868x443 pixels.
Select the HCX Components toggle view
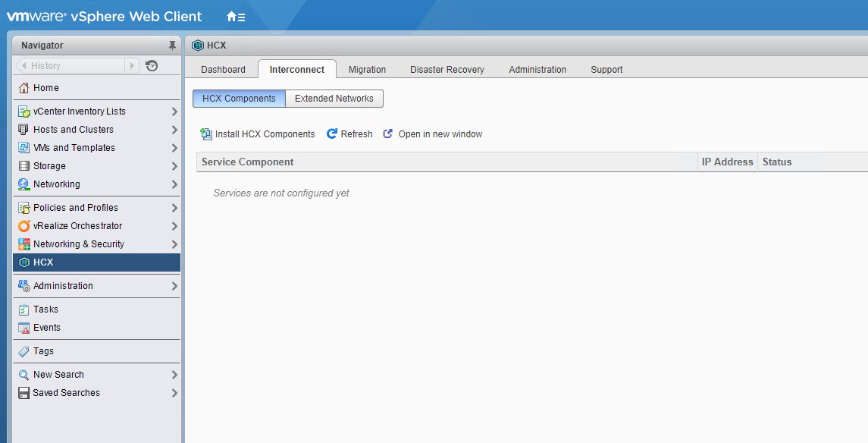point(239,99)
